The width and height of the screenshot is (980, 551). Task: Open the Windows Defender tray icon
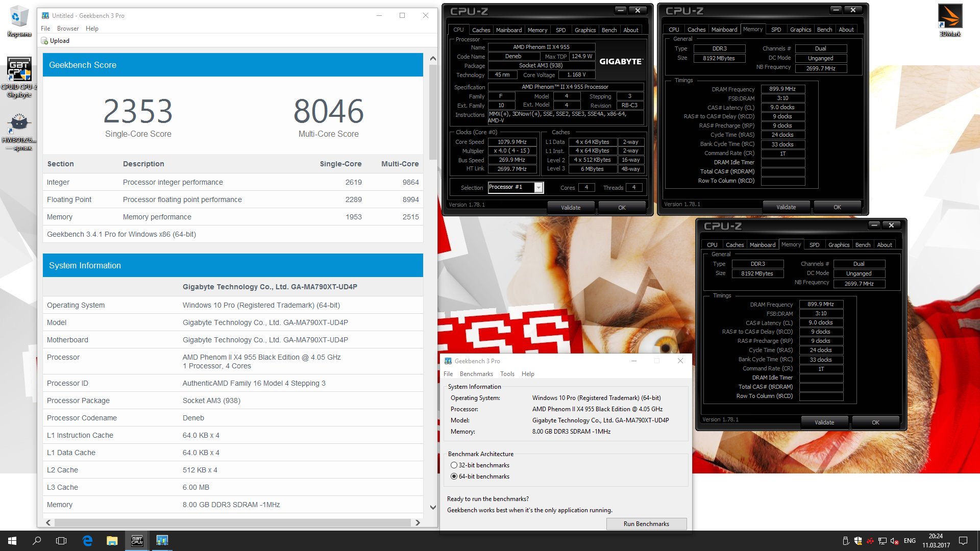pos(858,541)
